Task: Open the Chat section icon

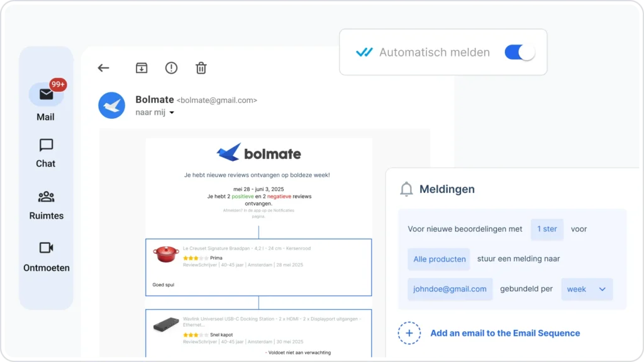Action: click(x=46, y=146)
